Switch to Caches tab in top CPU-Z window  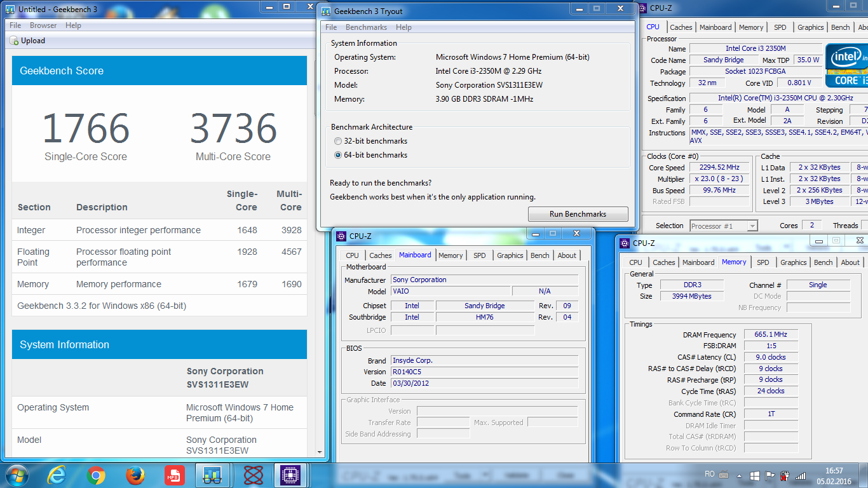click(681, 27)
